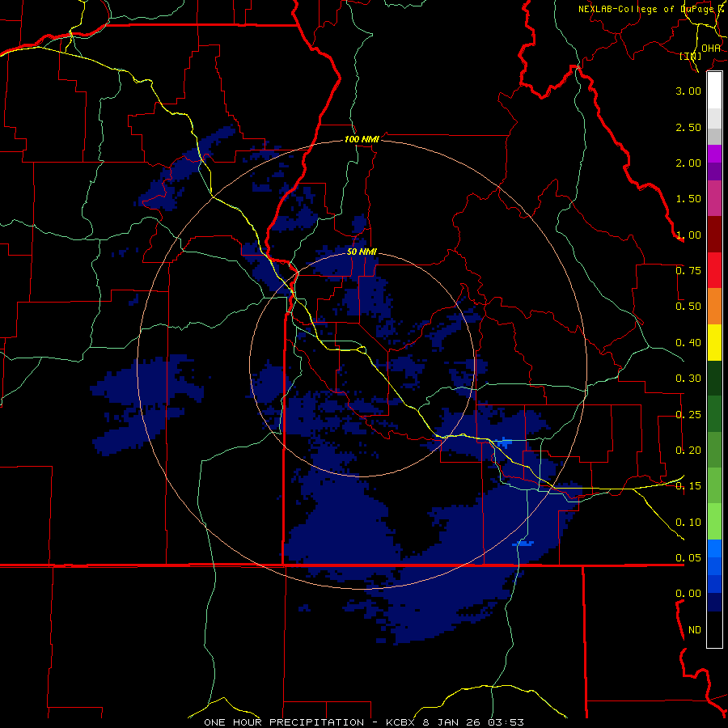Click the orange swatch in the legend
Screen dimensions: 728x728
pyautogui.click(x=714, y=306)
